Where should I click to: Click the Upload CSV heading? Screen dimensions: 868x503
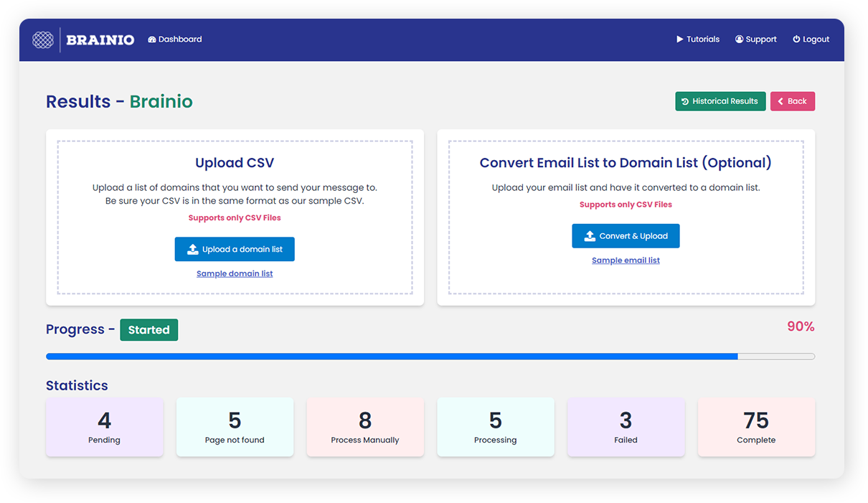click(235, 163)
